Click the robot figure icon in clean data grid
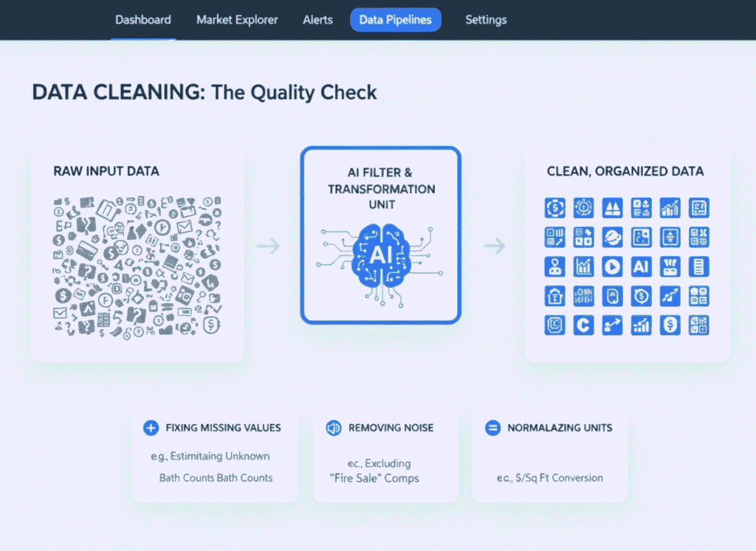The height and width of the screenshot is (551, 756). coord(554,266)
